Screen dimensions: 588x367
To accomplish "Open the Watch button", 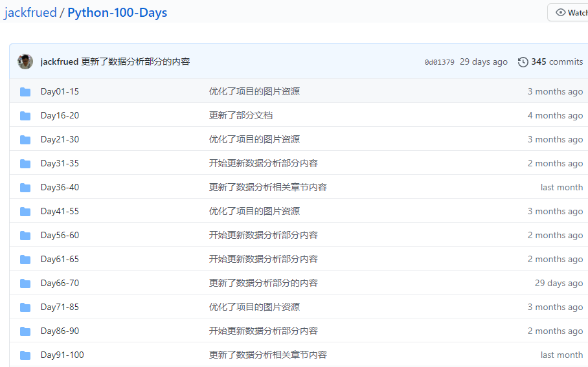I will tap(569, 12).
